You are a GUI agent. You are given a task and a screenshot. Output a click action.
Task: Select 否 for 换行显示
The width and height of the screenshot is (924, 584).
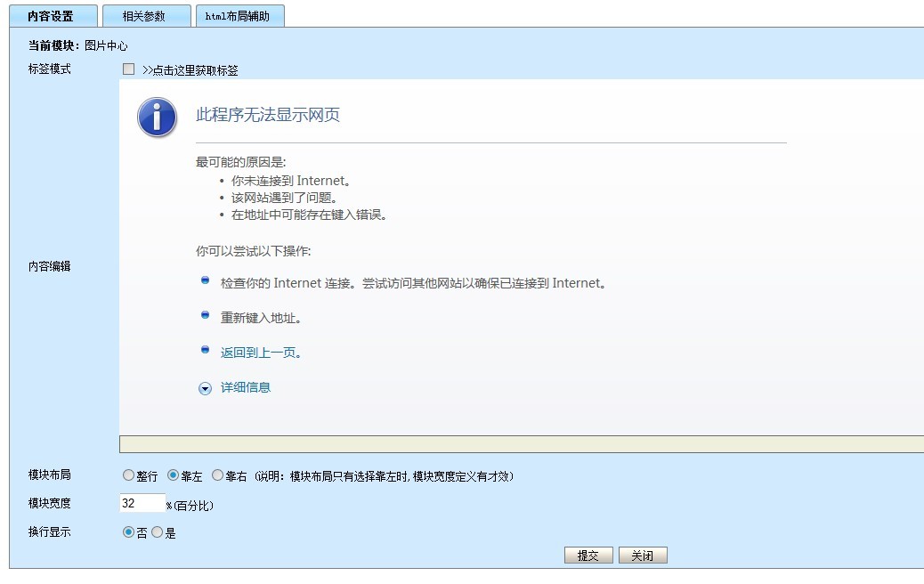128,532
